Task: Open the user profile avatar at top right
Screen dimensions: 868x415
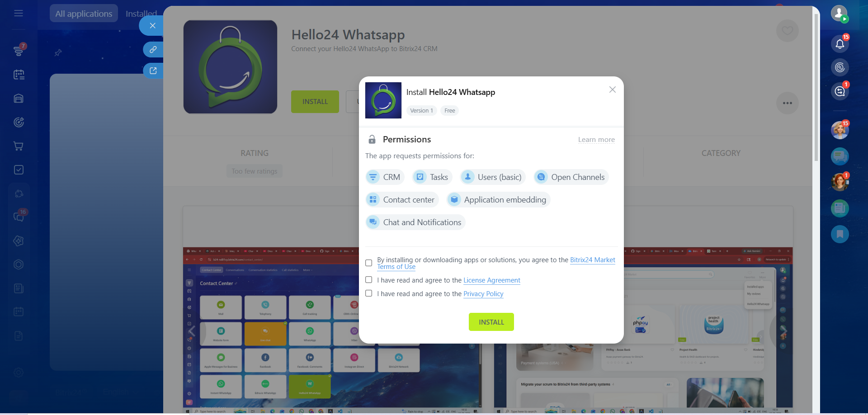Action: click(x=840, y=14)
